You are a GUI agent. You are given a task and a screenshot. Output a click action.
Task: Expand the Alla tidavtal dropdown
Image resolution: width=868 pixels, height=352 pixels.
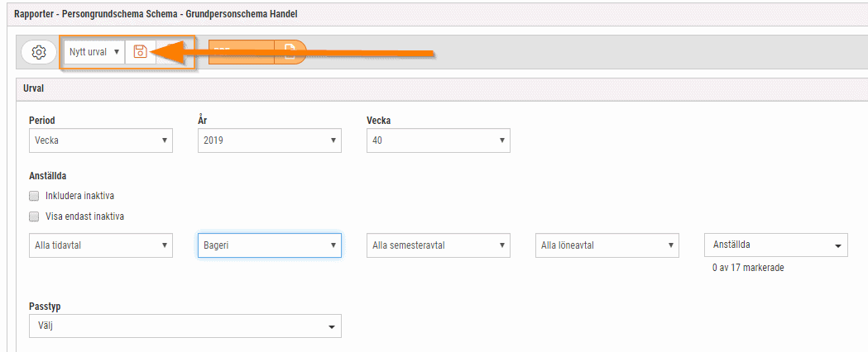101,245
